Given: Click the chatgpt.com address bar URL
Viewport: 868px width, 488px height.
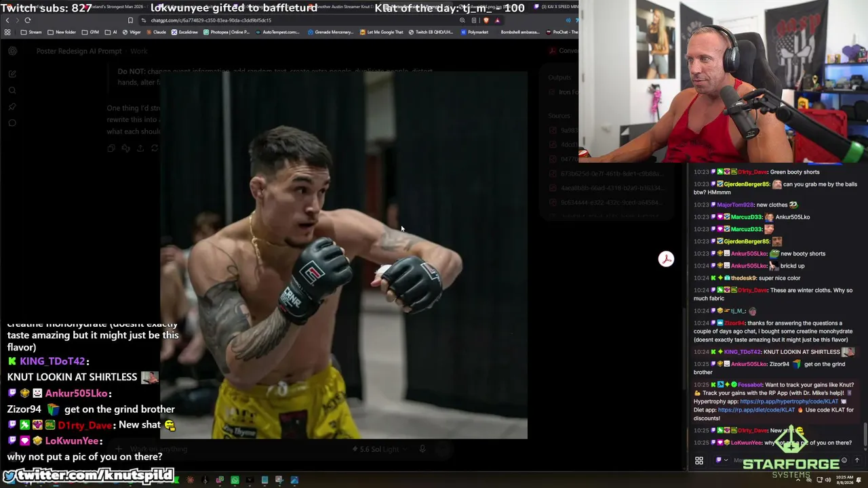Looking at the screenshot, I should [210, 20].
